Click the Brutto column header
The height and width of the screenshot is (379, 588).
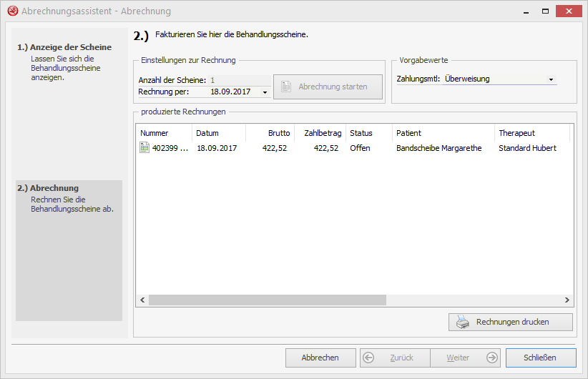click(x=270, y=133)
